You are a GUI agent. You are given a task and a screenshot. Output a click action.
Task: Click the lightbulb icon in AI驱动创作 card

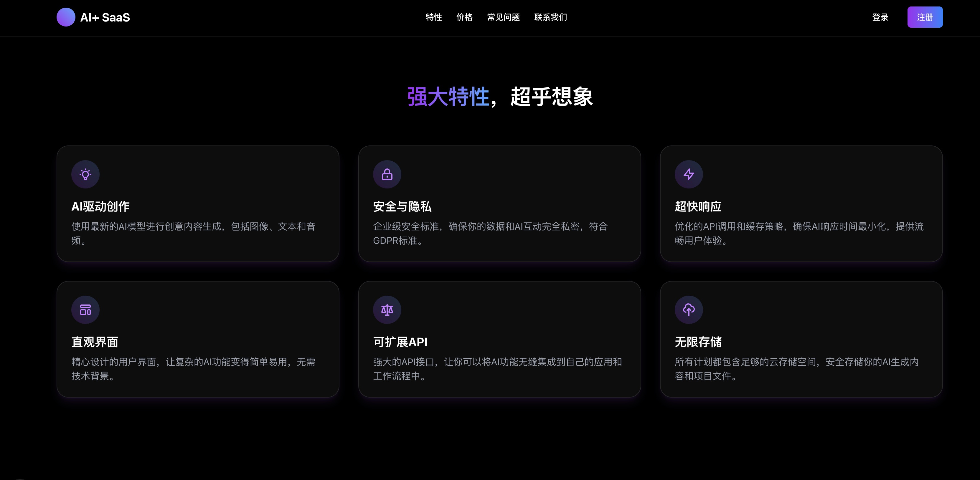click(85, 174)
